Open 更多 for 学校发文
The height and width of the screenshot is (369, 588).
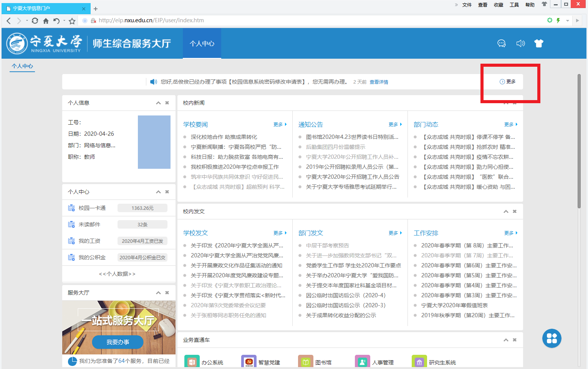click(x=280, y=233)
